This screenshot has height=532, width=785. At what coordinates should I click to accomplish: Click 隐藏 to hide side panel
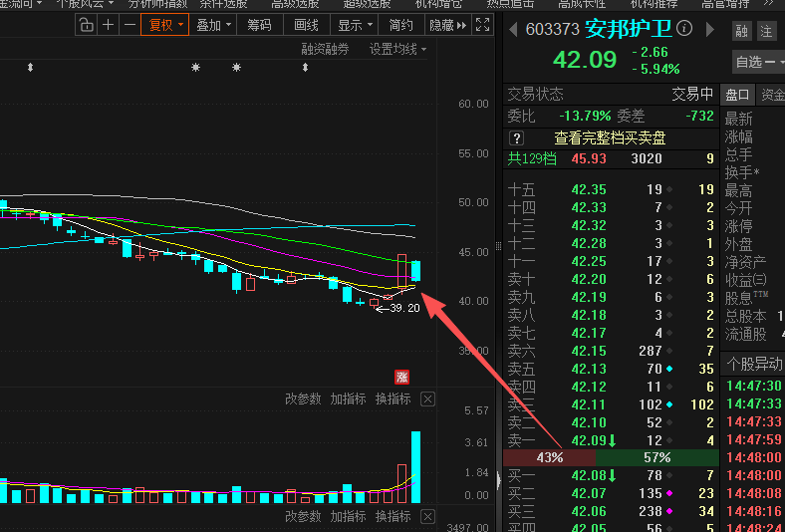pos(447,25)
